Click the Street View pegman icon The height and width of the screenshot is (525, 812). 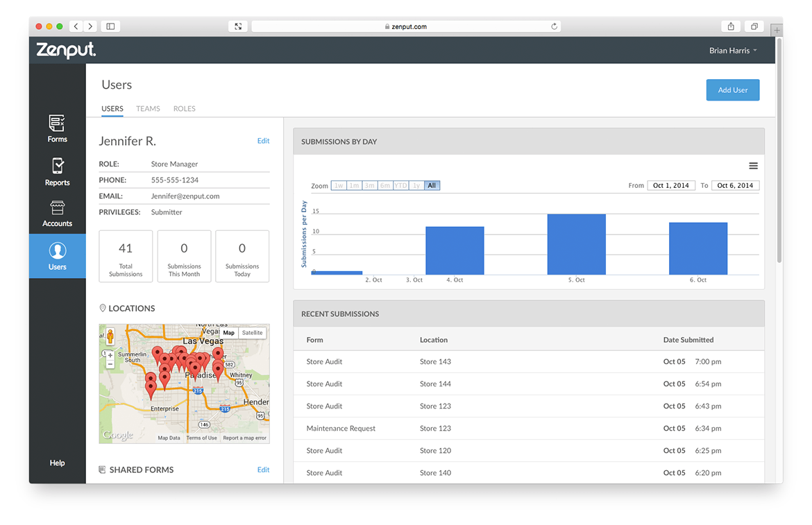coord(110,337)
